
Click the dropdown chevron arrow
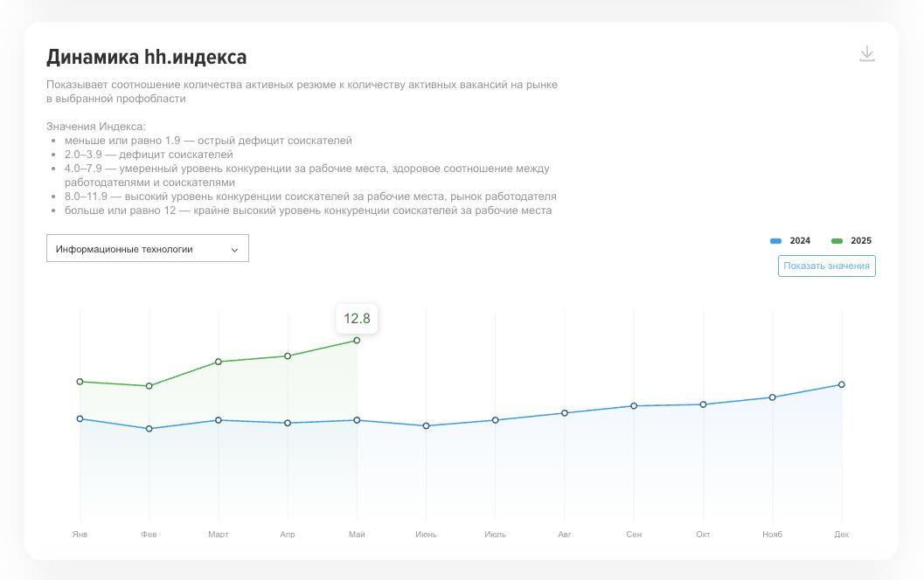pos(234,250)
